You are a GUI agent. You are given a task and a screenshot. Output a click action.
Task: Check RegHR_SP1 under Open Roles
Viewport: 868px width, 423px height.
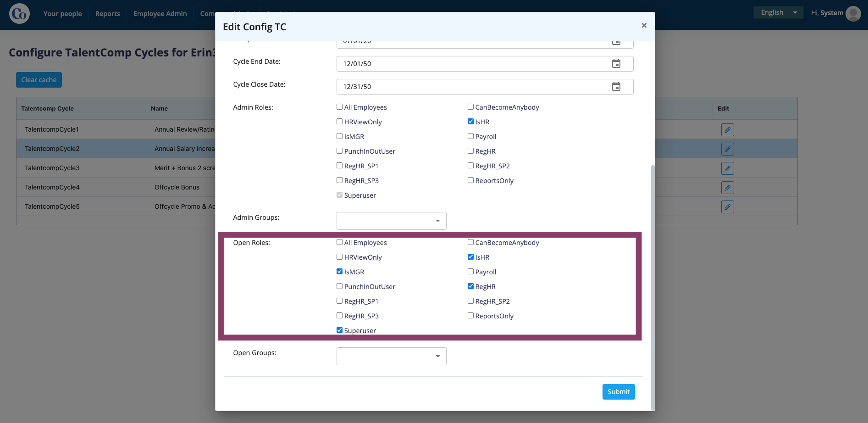(x=339, y=301)
